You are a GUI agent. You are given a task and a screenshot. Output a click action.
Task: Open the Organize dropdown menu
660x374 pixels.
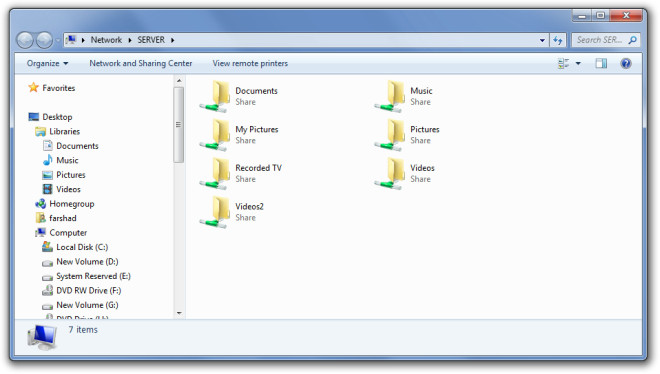click(x=47, y=63)
